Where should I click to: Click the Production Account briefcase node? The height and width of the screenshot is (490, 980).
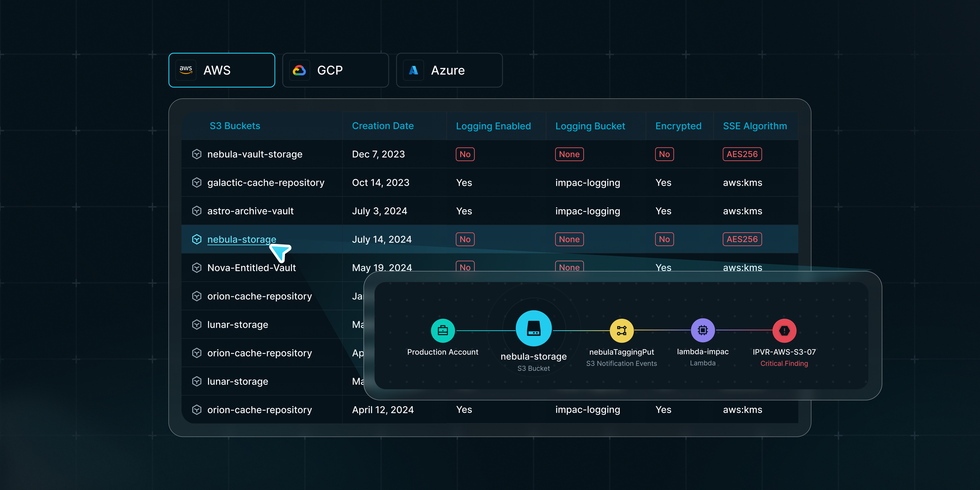click(x=442, y=331)
